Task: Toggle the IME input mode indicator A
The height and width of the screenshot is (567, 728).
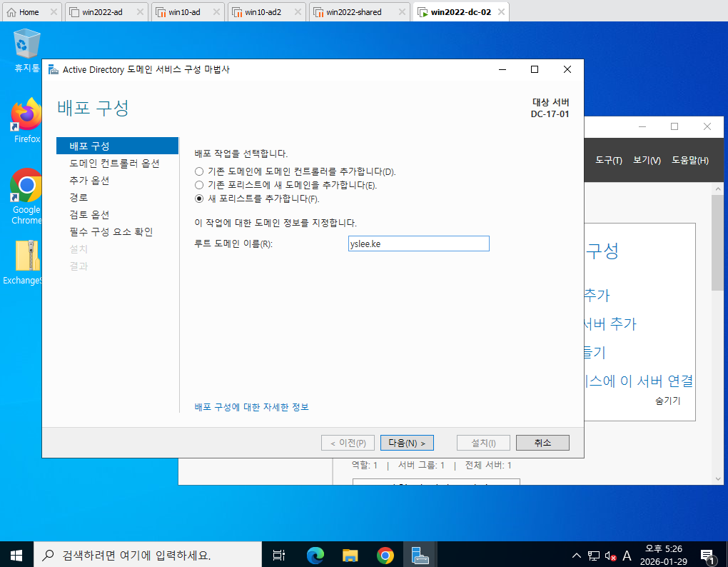Action: [x=627, y=556]
